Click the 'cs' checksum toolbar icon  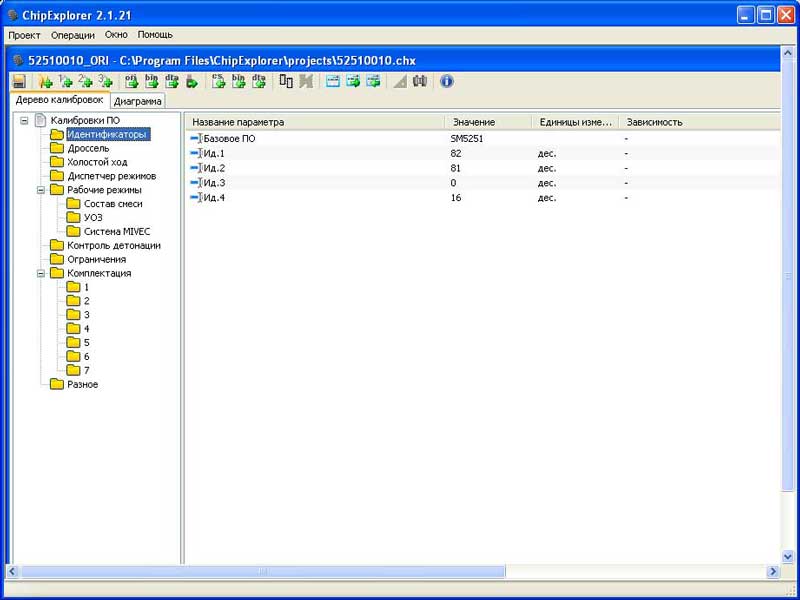[x=218, y=81]
